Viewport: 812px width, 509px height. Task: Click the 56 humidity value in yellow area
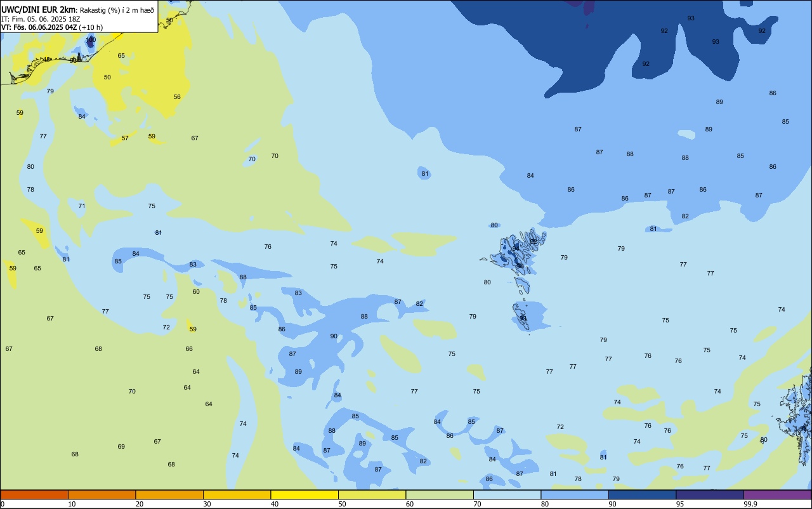(177, 97)
